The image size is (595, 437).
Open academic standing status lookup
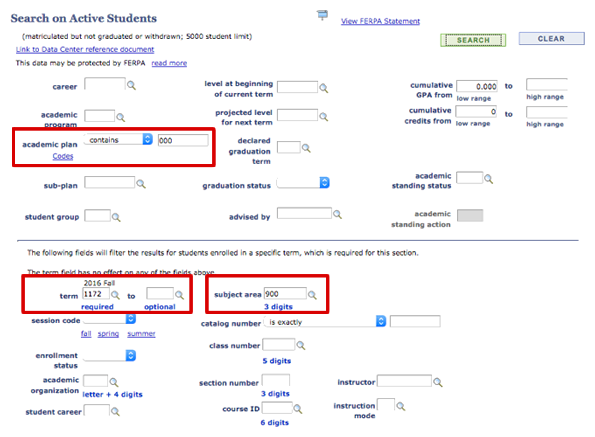click(489, 179)
